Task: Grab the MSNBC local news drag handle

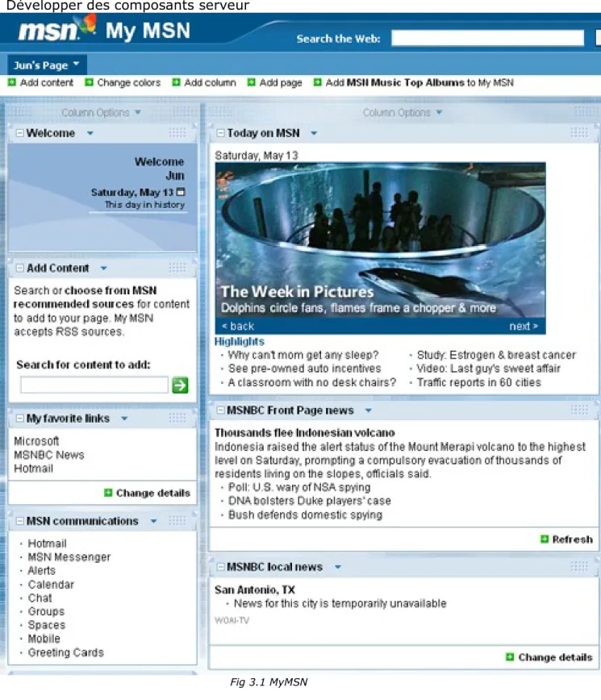Action: [x=579, y=566]
